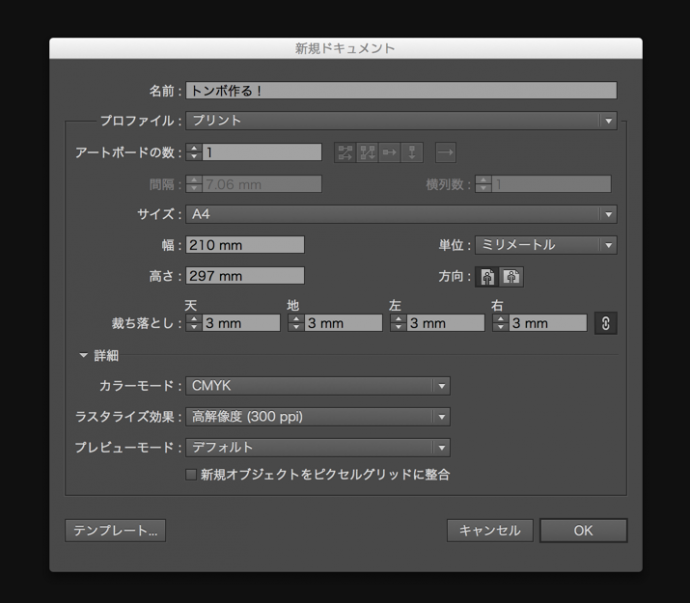Click the 横列数 stepper arrows
Viewport: 690px width, 603px height.
(483, 184)
